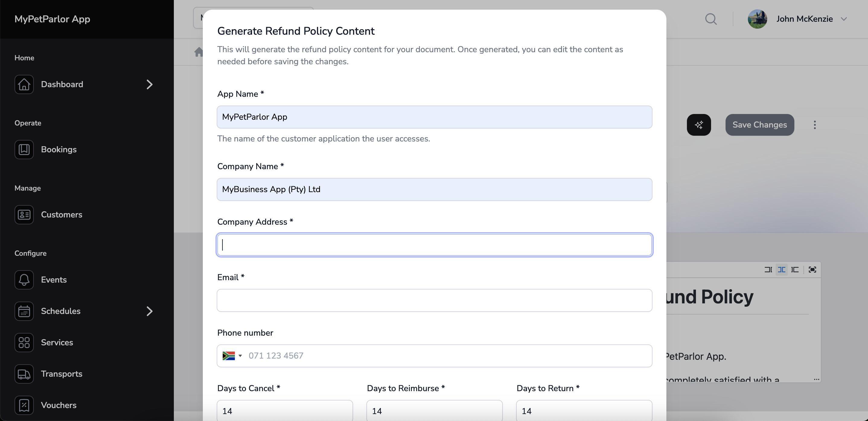The width and height of the screenshot is (868, 421).
Task: Open the three-dot overflow menu
Action: [x=815, y=125]
